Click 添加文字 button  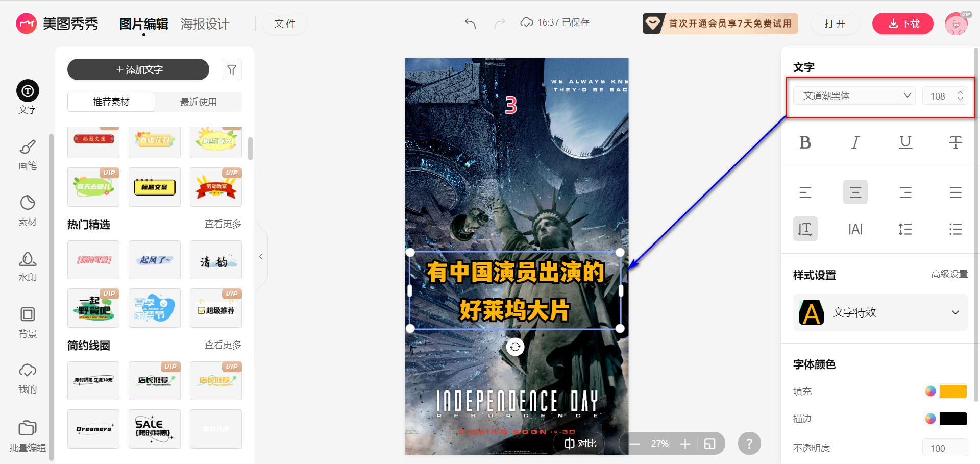coord(138,69)
